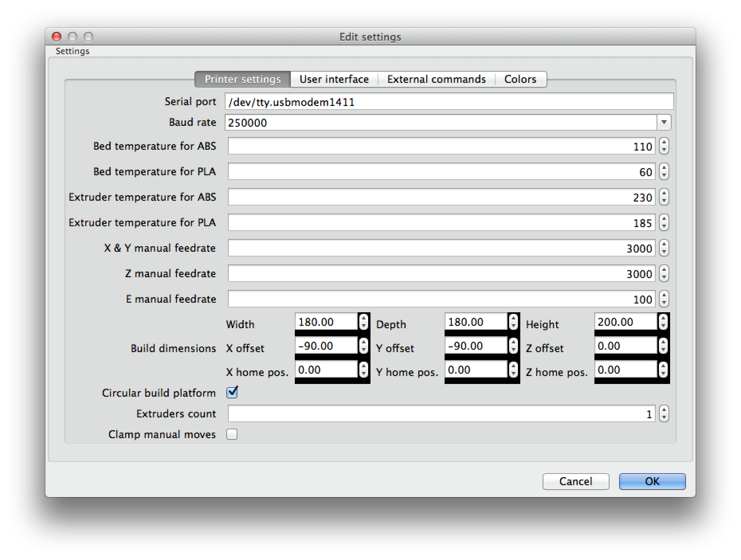Click the Bed temperature for ABS field

(x=441, y=146)
